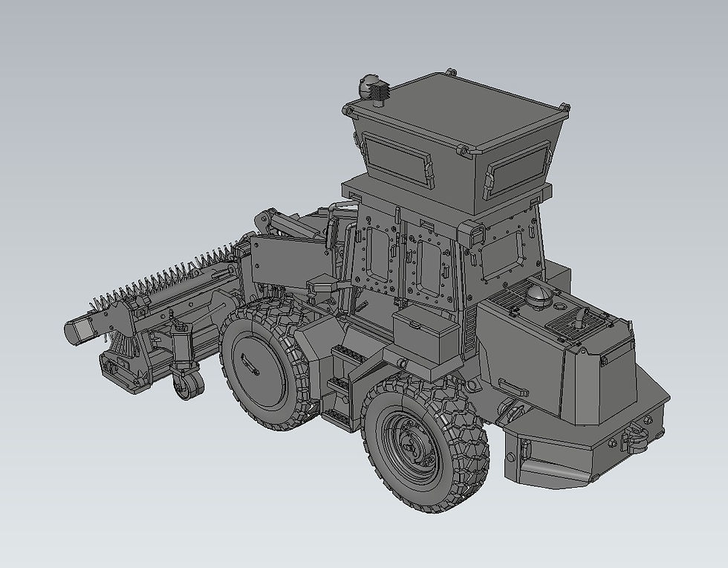Pick the small caster wheel on attachment
728x568 pixels.
189,385
